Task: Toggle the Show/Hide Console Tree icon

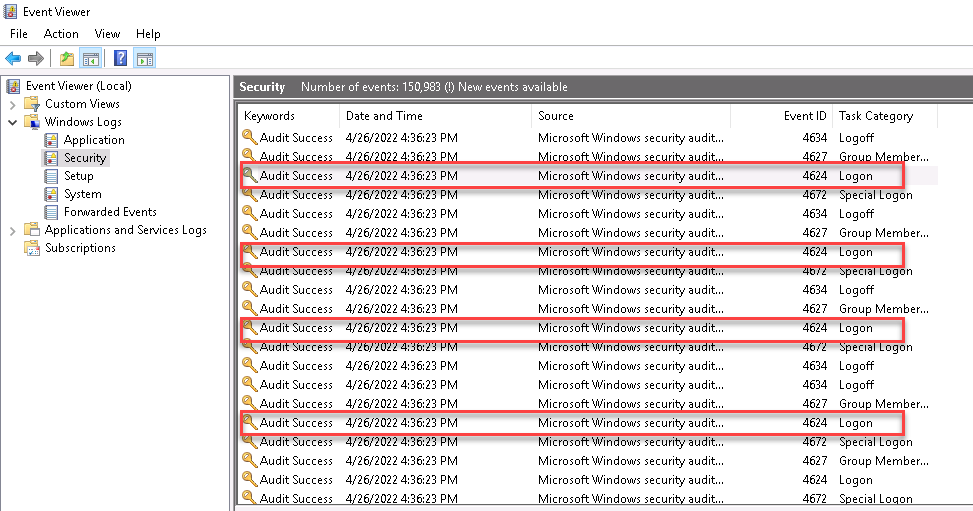Action: click(91, 59)
